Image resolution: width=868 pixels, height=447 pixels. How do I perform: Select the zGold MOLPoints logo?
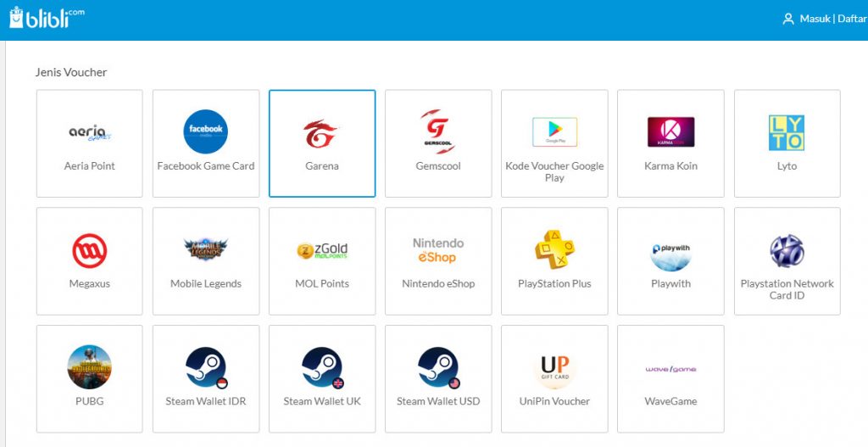pos(322,251)
